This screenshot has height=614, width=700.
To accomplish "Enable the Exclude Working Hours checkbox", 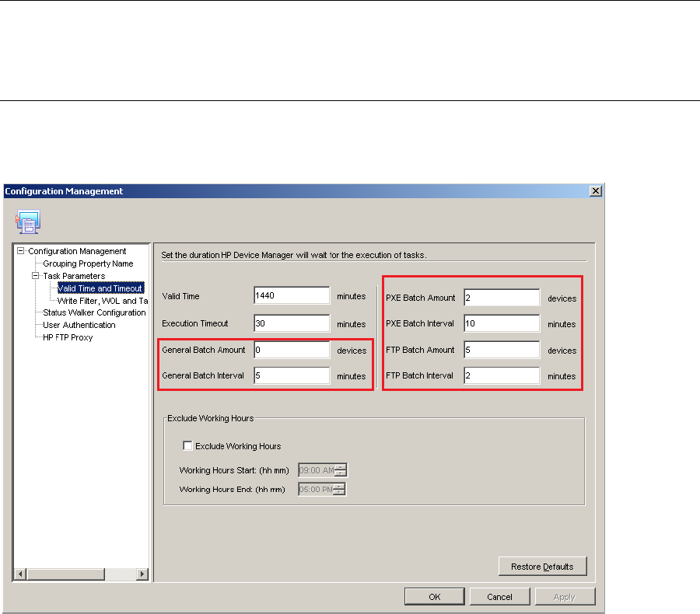I will click(187, 446).
